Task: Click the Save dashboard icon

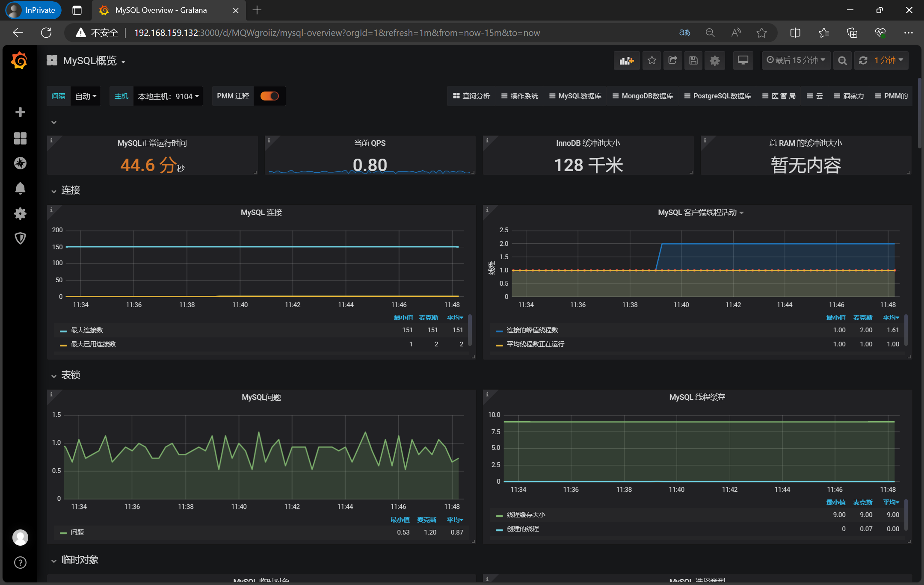Action: pos(693,60)
